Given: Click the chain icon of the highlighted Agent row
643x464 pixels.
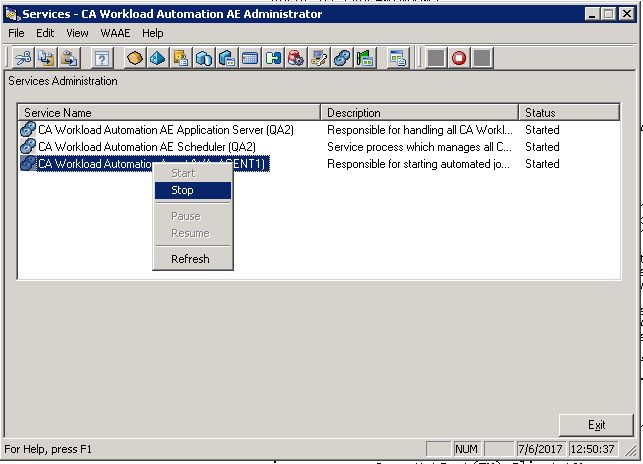Looking at the screenshot, I should (x=28, y=164).
